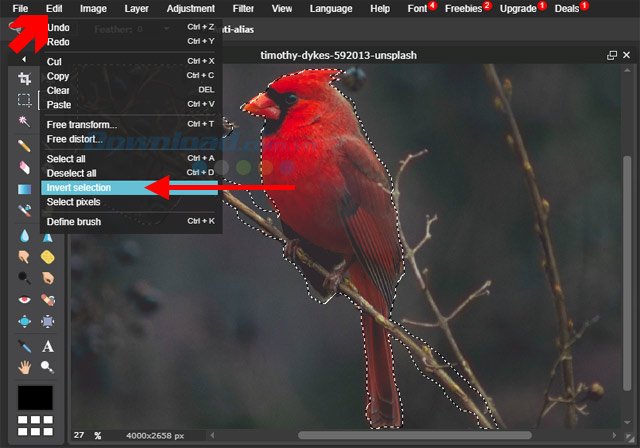This screenshot has height=448, width=640.
Task: Click Invert selection in Edit menu
Action: point(130,187)
